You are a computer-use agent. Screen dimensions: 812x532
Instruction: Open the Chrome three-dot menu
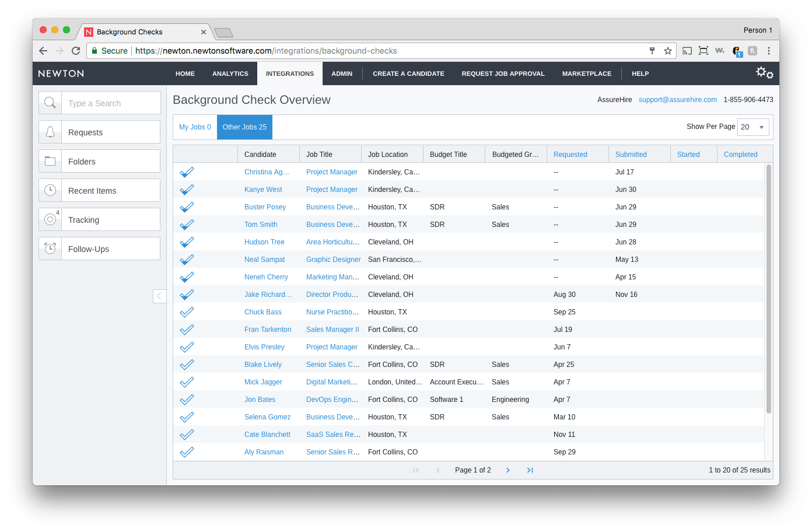coord(769,51)
